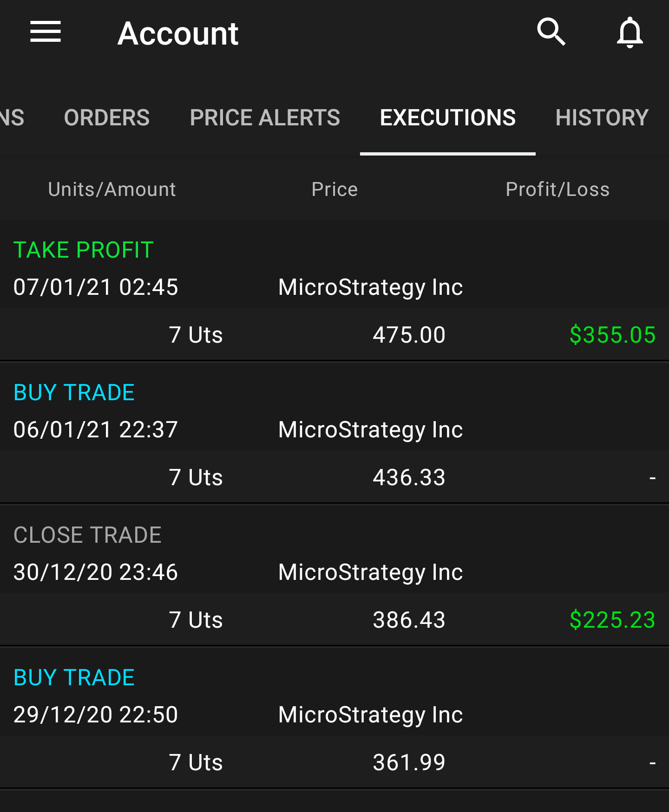Switch to the Orders tab
Image resolution: width=669 pixels, height=812 pixels.
[107, 117]
